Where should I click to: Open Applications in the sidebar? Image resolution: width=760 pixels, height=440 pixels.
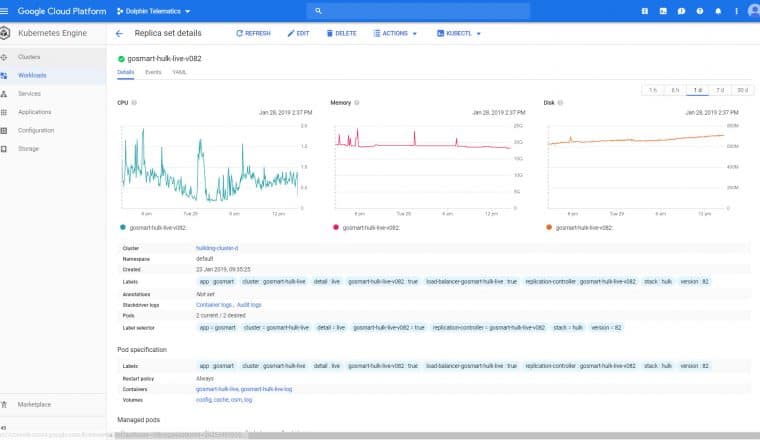[x=53, y=112]
